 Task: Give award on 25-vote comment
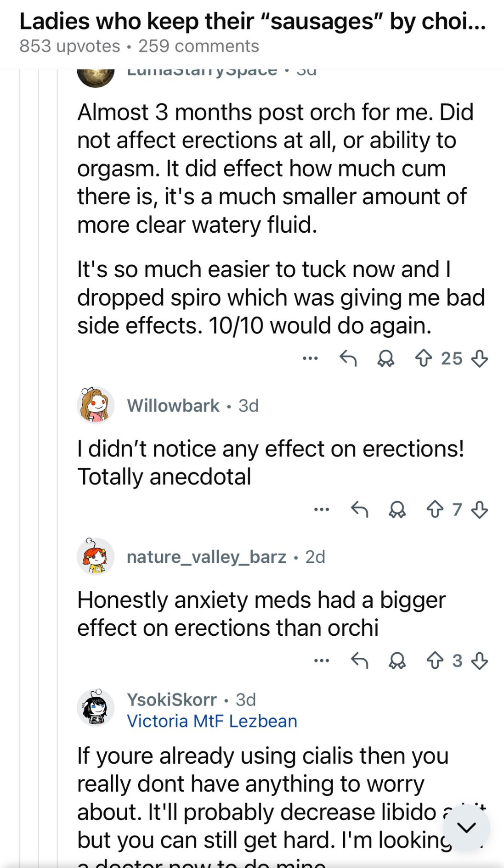coord(385,358)
